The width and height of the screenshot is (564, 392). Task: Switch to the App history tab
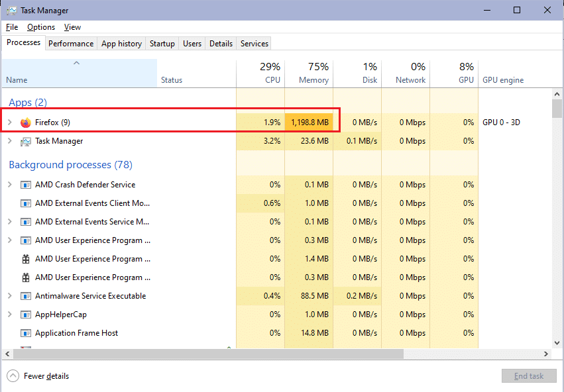(121, 44)
